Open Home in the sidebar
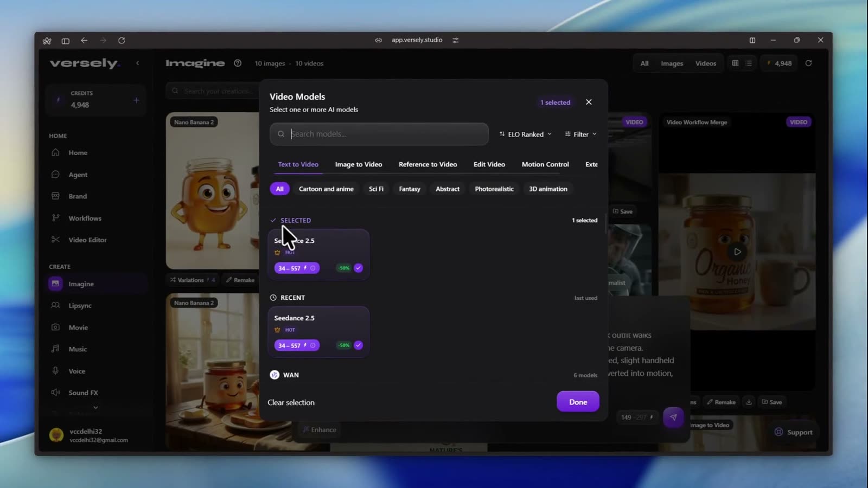Viewport: 868px width, 488px height. point(78,153)
